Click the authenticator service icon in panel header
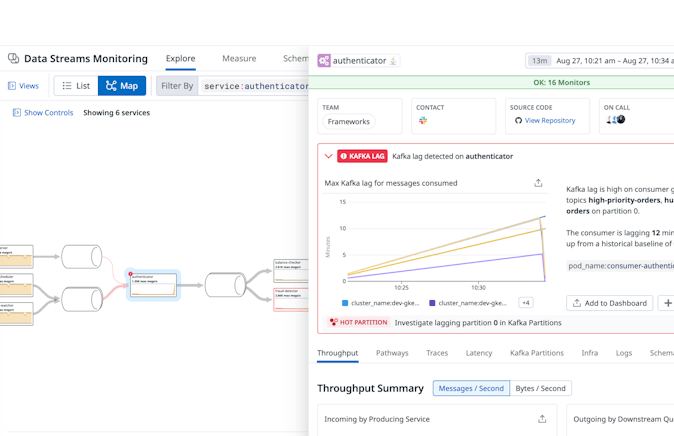The width and height of the screenshot is (674, 436). coord(324,61)
